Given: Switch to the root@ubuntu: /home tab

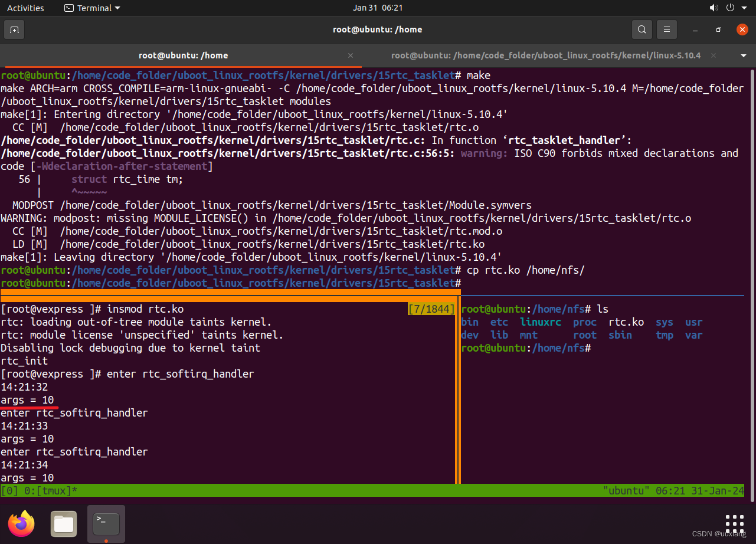Looking at the screenshot, I should [x=183, y=55].
